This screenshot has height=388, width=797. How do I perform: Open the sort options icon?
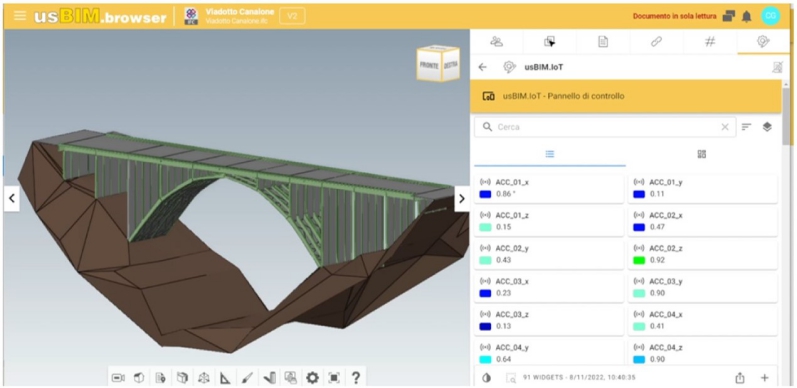click(746, 127)
